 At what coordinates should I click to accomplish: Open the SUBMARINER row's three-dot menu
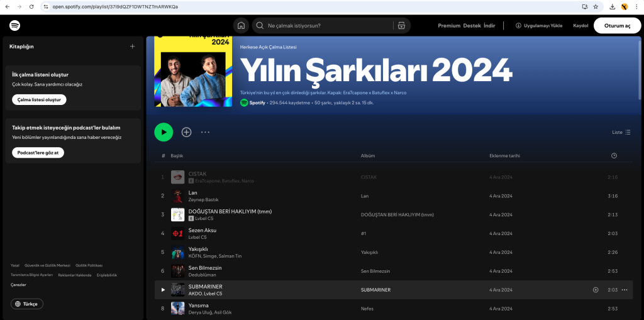[x=625, y=290]
